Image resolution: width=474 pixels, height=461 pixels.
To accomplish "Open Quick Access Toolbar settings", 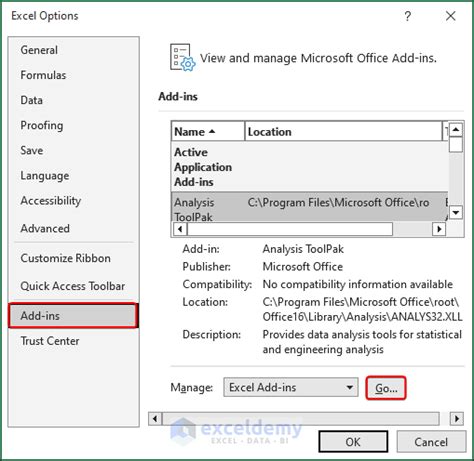I will [x=73, y=286].
